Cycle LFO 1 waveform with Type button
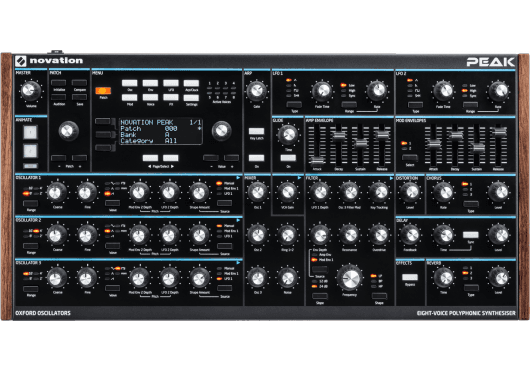This screenshot has height=371, width=530. (294, 104)
